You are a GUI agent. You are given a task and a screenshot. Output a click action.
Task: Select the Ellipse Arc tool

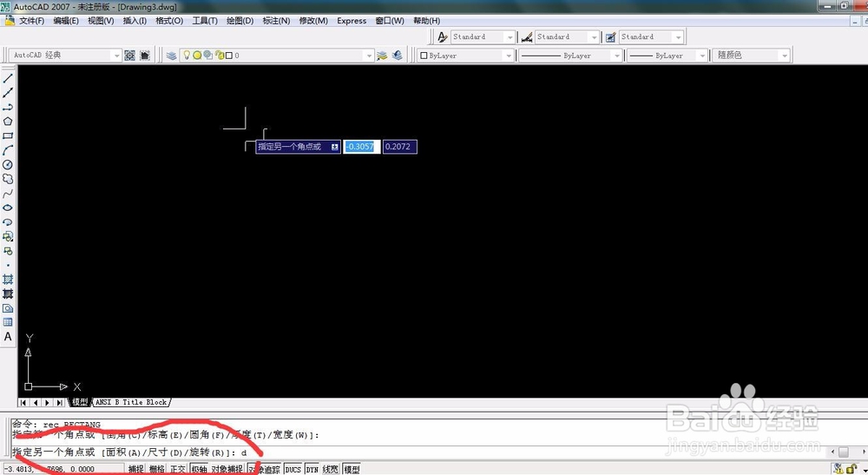(8, 222)
